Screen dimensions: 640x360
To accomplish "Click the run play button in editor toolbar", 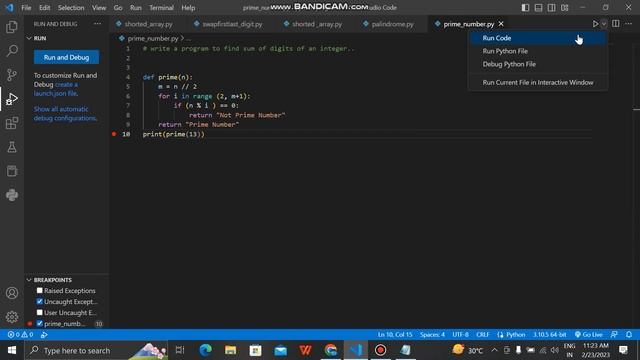I will tap(595, 24).
